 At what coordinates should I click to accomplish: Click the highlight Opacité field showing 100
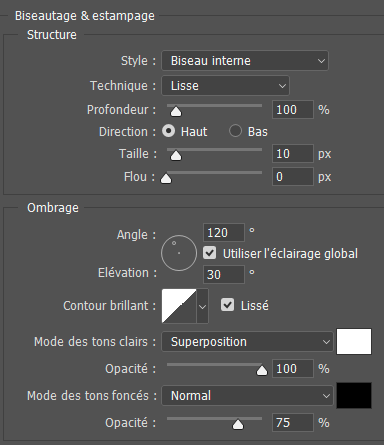pyautogui.click(x=293, y=369)
